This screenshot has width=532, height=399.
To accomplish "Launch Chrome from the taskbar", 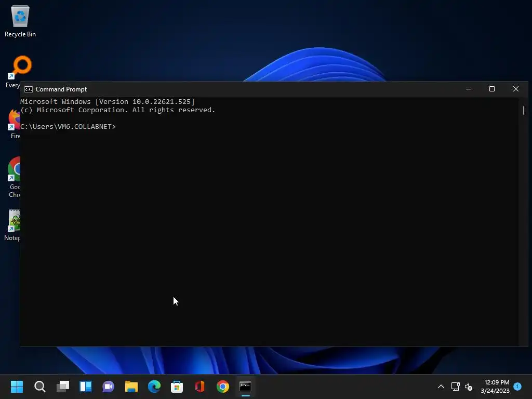I will [222, 387].
